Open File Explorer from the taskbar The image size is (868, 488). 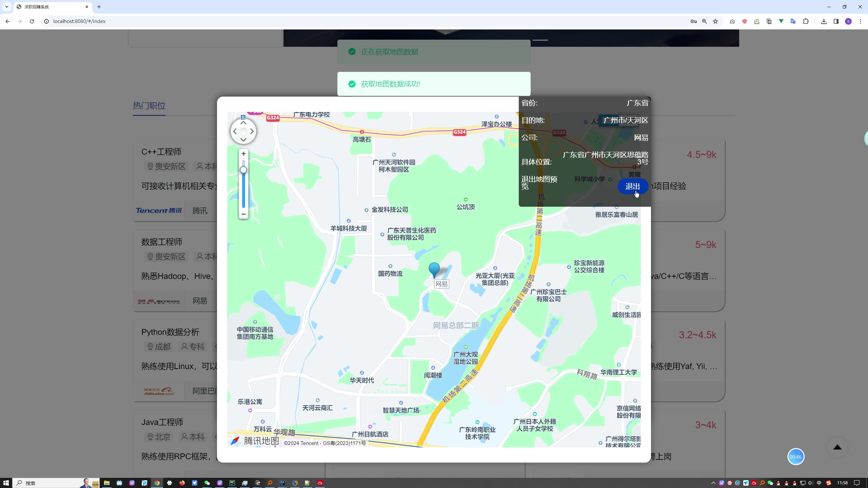pyautogui.click(x=107, y=483)
